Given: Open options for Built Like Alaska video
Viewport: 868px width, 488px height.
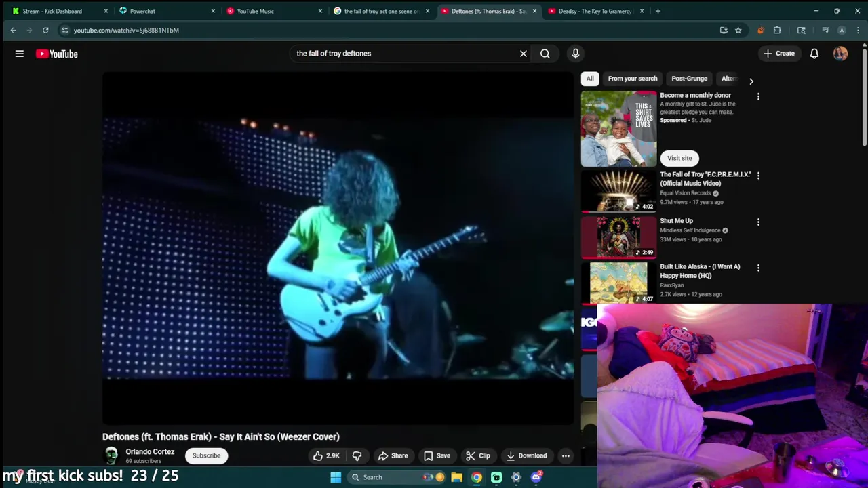Looking at the screenshot, I should coord(758,268).
